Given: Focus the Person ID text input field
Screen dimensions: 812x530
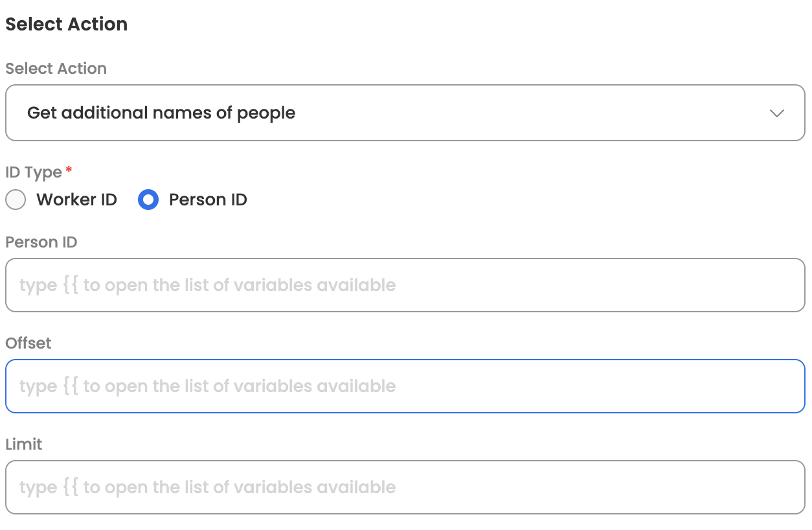Looking at the screenshot, I should click(x=405, y=285).
